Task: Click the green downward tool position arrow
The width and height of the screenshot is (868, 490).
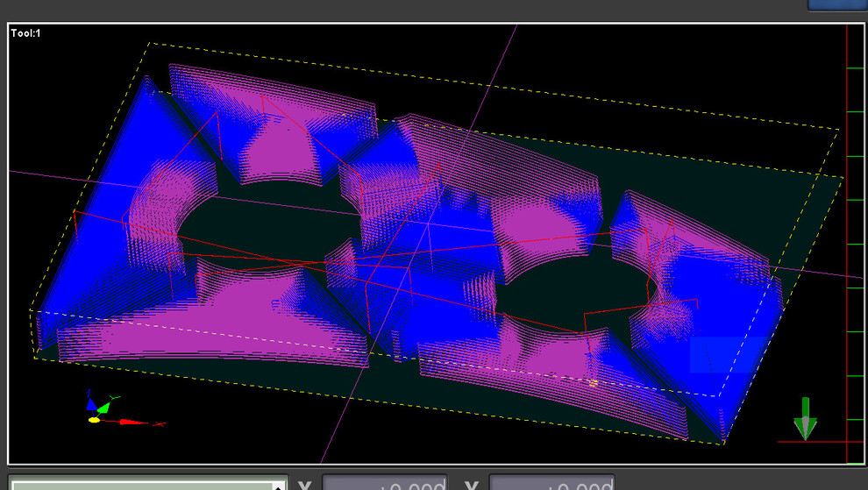Action: tap(804, 417)
